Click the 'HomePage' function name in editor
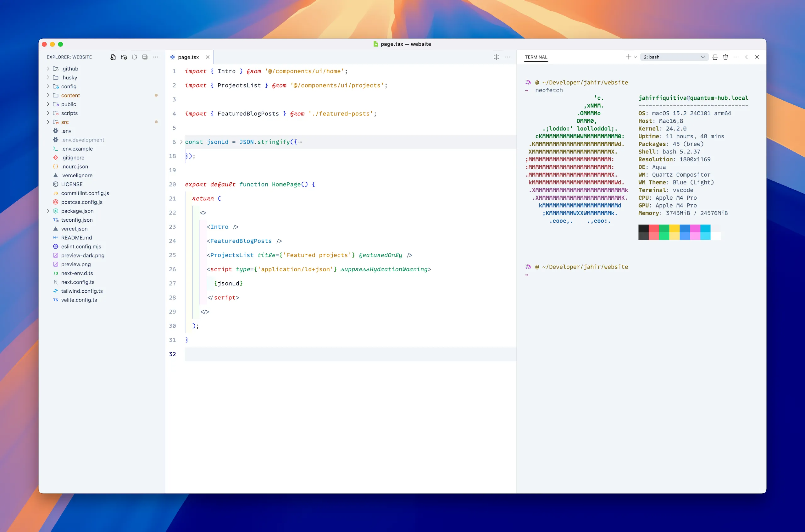This screenshot has width=805, height=532. point(286,184)
